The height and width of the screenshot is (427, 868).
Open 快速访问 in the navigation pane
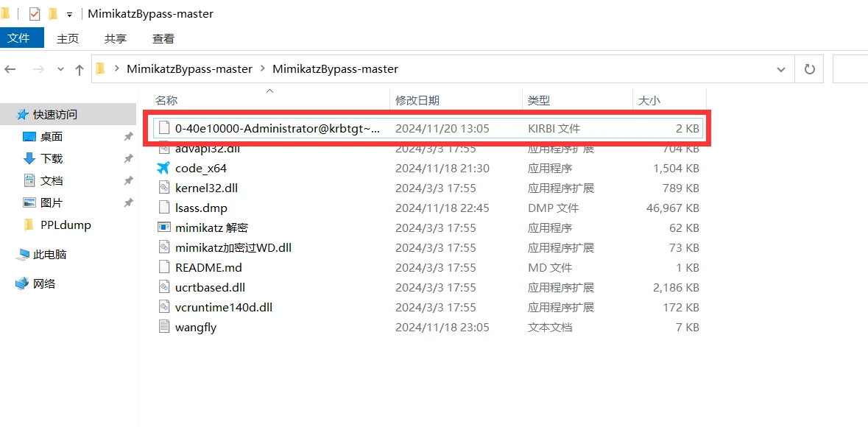pos(54,115)
